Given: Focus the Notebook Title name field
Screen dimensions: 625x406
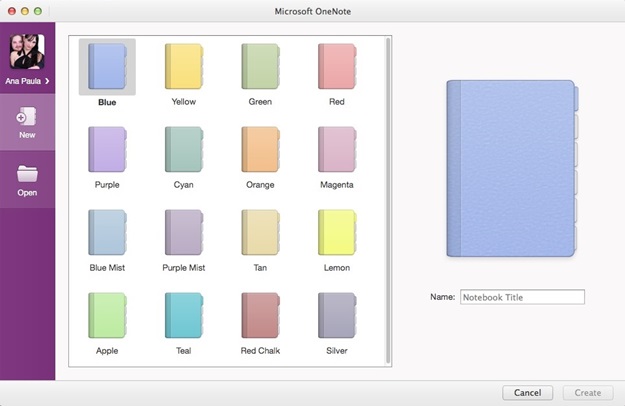Looking at the screenshot, I should (522, 297).
